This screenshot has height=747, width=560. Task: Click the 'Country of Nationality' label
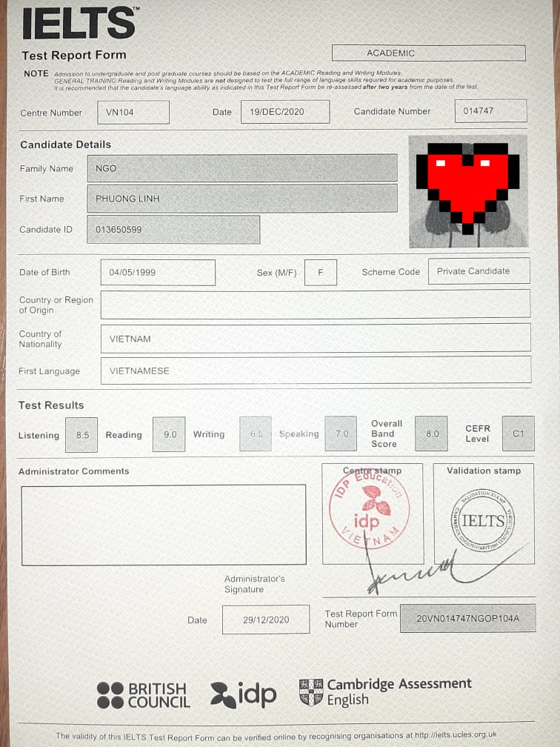(x=41, y=339)
